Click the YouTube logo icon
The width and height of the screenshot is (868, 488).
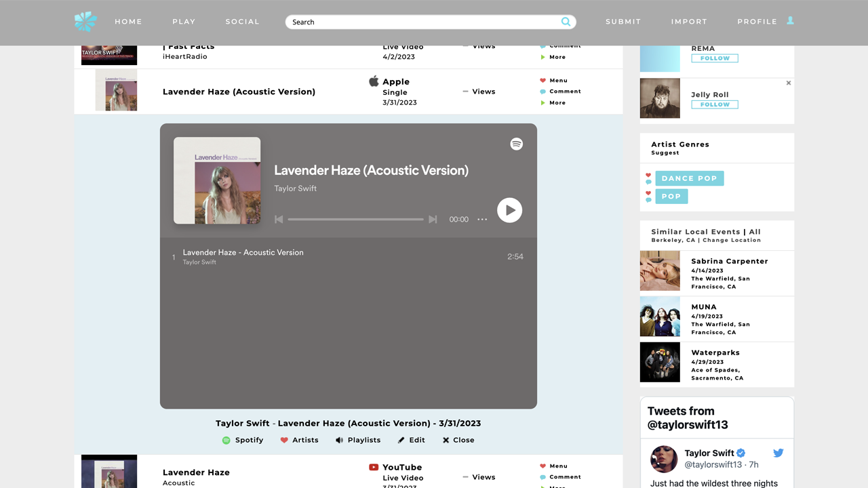pos(374,467)
